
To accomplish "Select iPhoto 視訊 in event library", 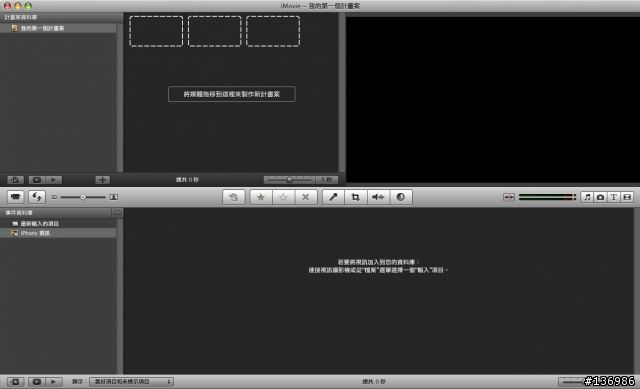I will point(58,233).
